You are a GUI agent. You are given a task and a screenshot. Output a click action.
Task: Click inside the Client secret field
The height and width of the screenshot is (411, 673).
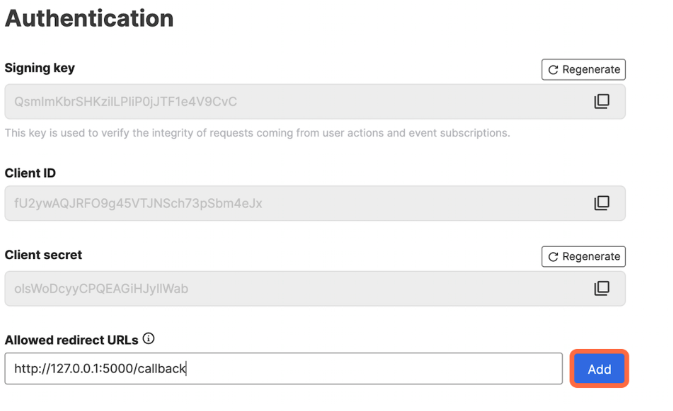(315, 288)
